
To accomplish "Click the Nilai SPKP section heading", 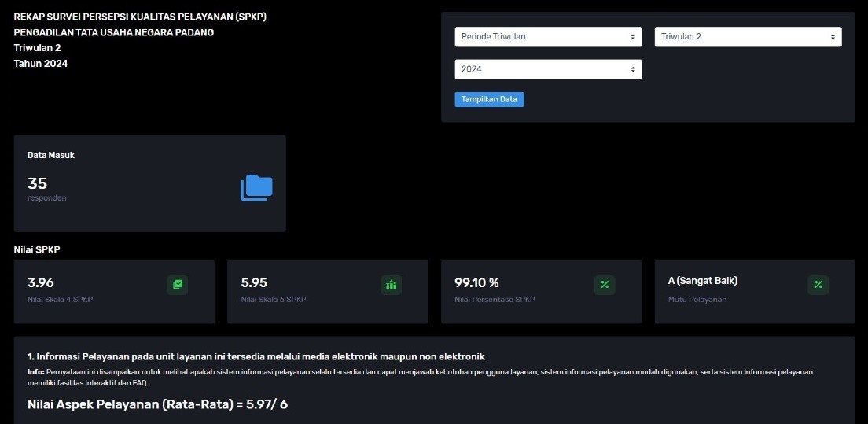I will pyautogui.click(x=36, y=249).
